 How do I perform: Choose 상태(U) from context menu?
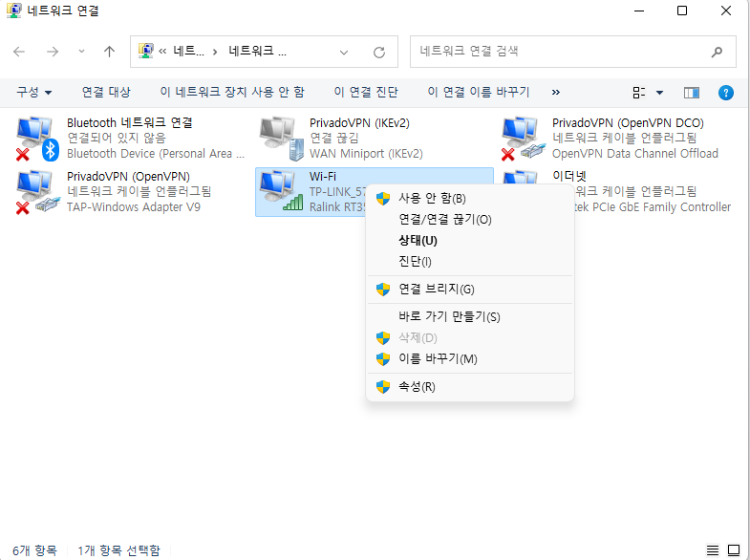click(x=470, y=240)
